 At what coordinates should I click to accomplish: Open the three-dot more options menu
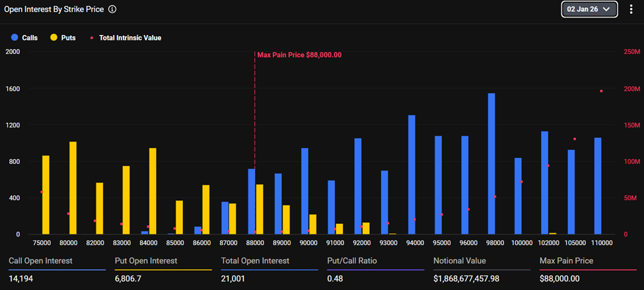pyautogui.click(x=631, y=9)
